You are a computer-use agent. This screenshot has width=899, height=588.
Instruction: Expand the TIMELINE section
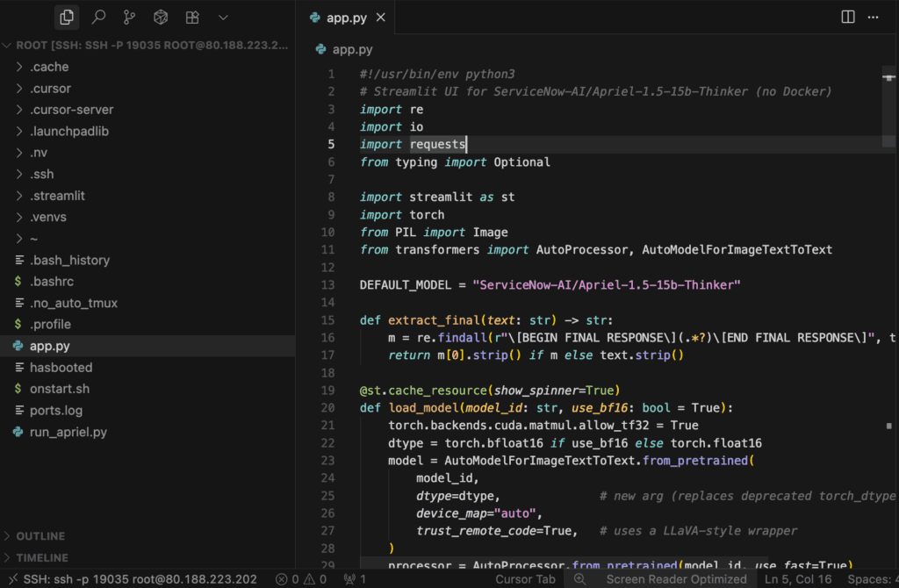point(41,557)
